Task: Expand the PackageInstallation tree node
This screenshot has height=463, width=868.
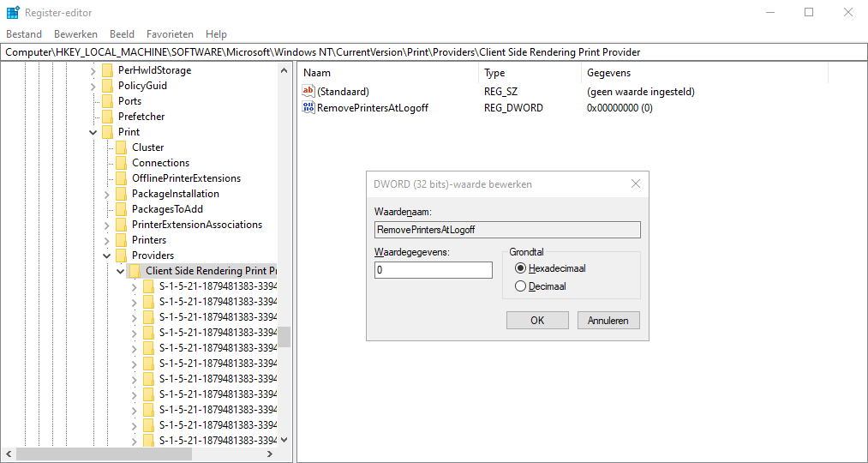Action: tap(107, 194)
